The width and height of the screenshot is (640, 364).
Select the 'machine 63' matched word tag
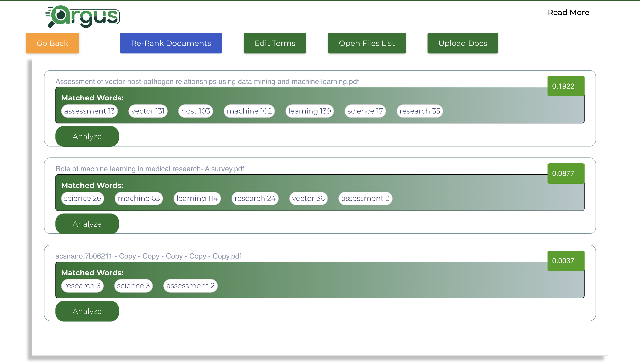139,198
